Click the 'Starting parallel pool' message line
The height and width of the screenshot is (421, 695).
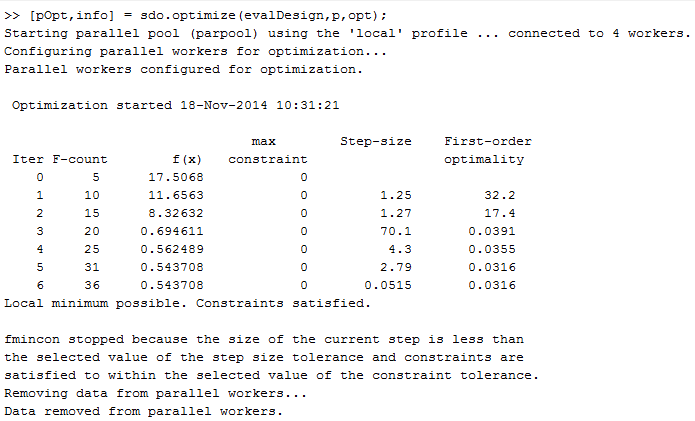[x=347, y=33]
